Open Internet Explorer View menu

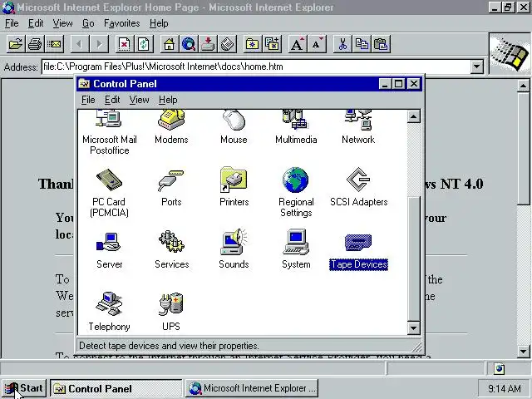click(63, 23)
